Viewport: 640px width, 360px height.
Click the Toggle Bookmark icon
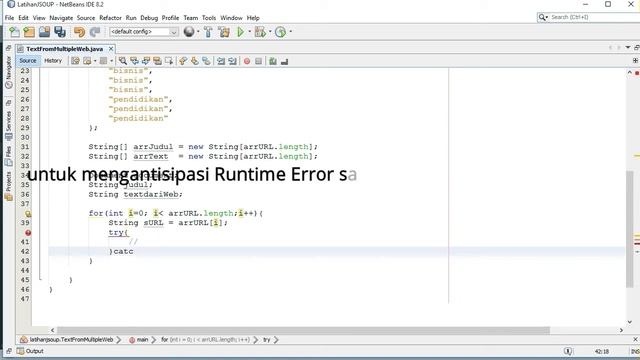pos(206,61)
